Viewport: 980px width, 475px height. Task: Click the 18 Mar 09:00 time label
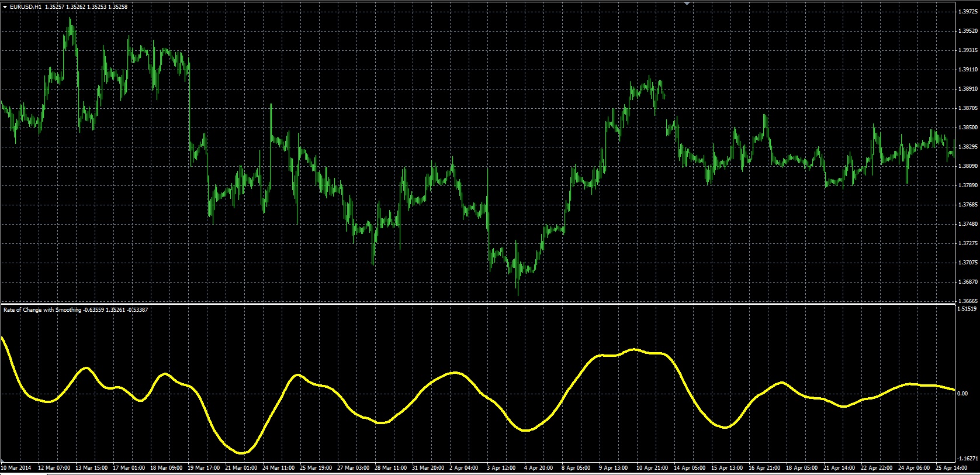pyautogui.click(x=167, y=468)
